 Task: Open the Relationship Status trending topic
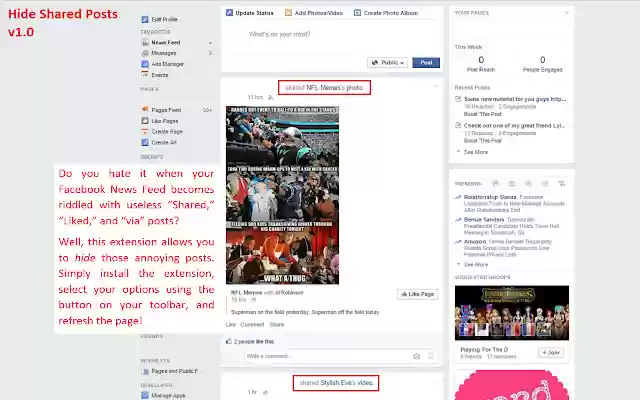(490, 197)
